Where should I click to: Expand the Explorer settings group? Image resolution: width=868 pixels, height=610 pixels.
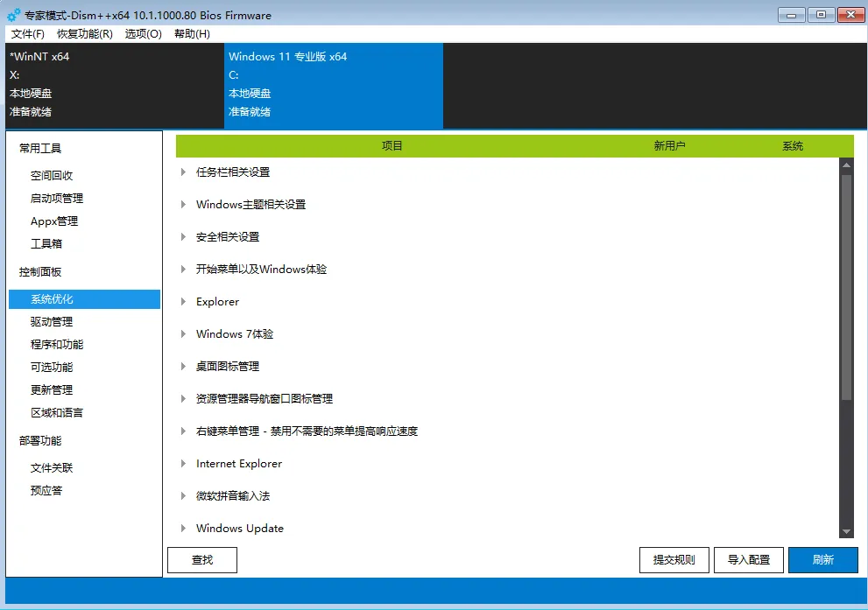click(217, 301)
